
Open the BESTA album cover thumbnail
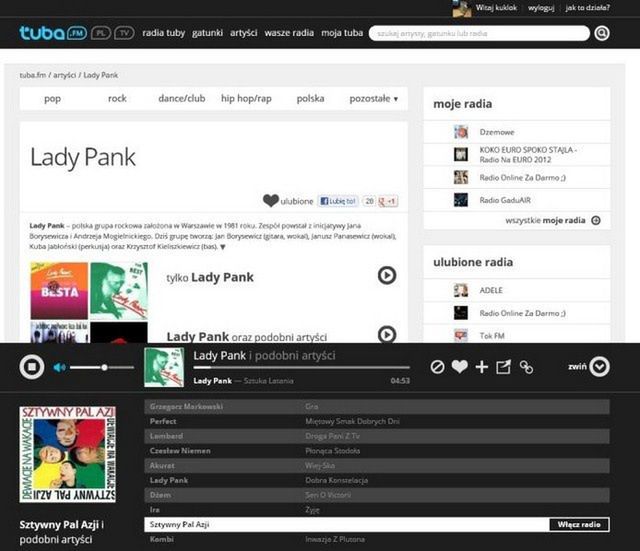point(59,291)
